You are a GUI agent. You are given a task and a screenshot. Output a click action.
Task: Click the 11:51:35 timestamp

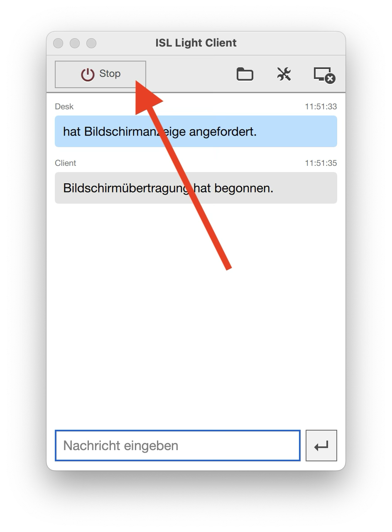pyautogui.click(x=321, y=163)
